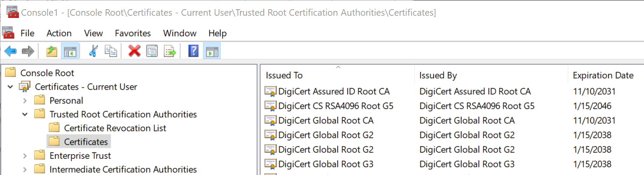644x175 pixels.
Task: Select the DigiCert Assured ID Root CA row
Action: (x=452, y=91)
